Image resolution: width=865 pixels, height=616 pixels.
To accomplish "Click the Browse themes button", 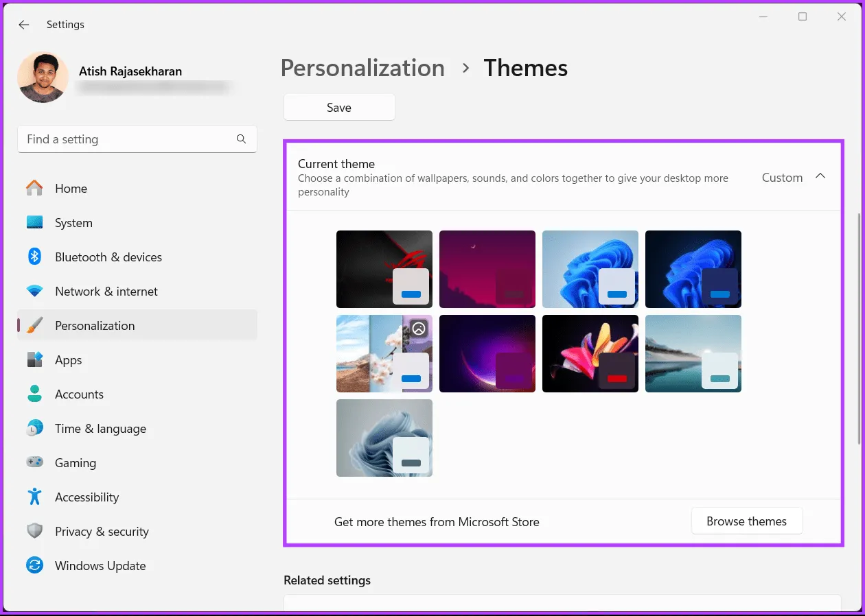I will click(746, 521).
